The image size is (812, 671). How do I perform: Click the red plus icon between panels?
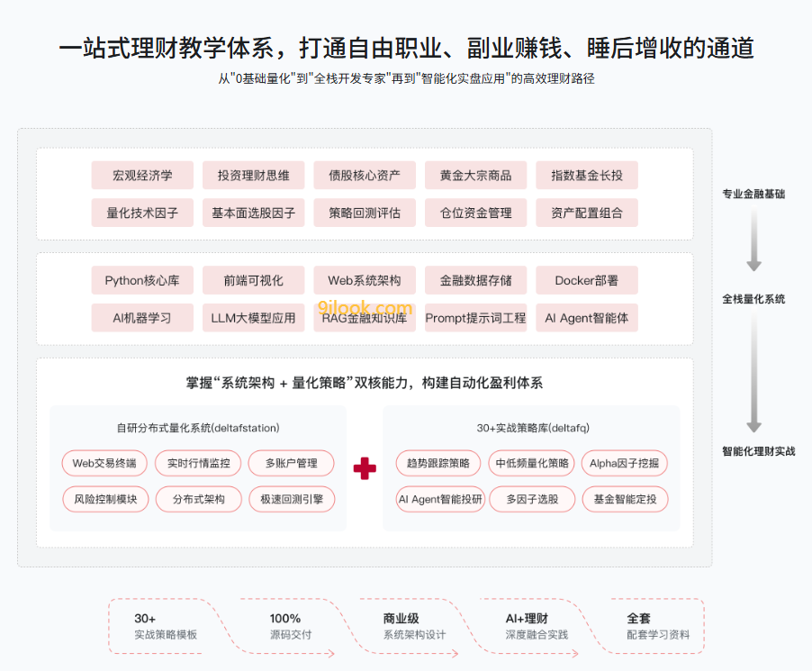point(365,468)
